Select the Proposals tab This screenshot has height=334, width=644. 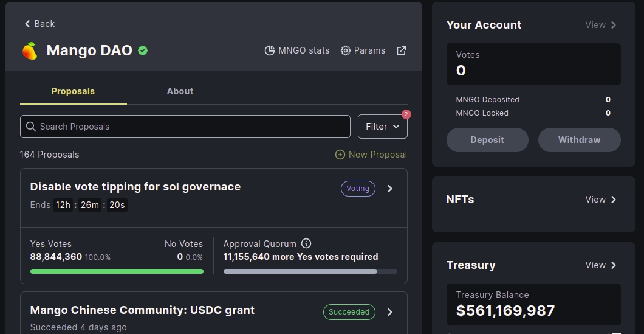click(x=73, y=91)
